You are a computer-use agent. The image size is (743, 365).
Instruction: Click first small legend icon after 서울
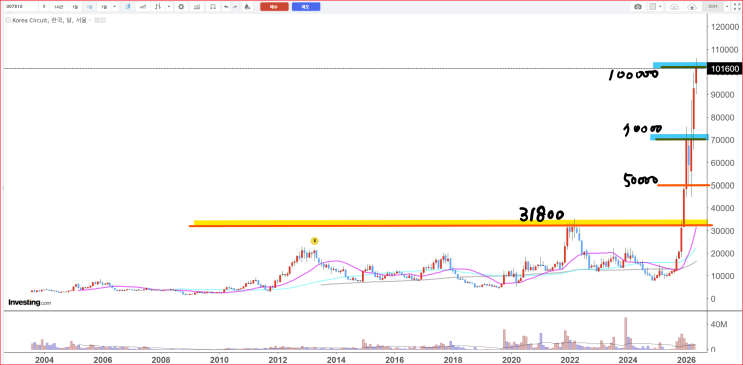(x=97, y=20)
